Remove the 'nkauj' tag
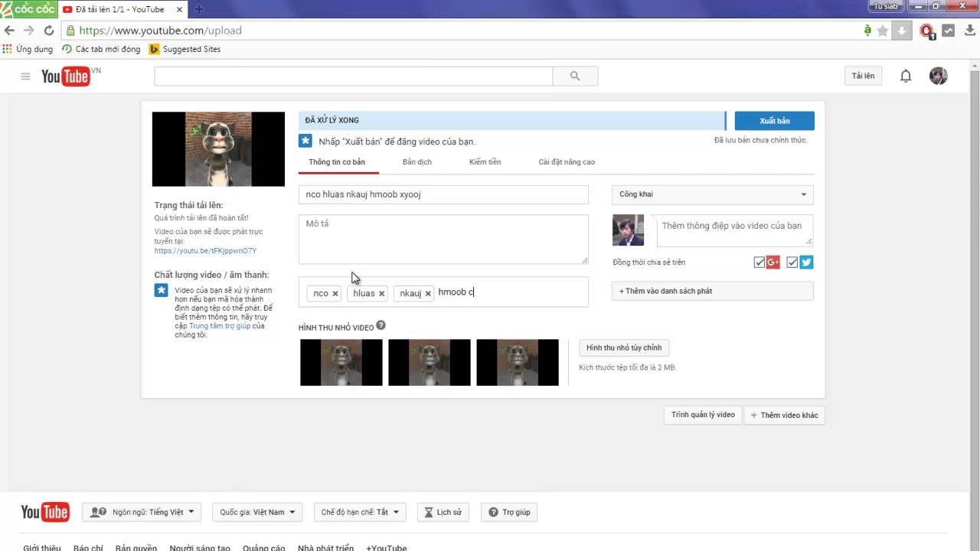This screenshot has width=980, height=551. 428,294
